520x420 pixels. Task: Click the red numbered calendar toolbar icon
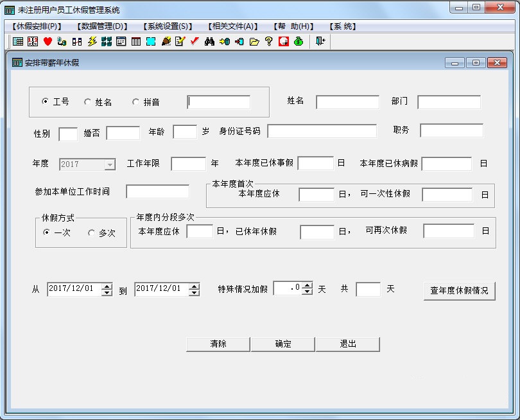tap(33, 42)
